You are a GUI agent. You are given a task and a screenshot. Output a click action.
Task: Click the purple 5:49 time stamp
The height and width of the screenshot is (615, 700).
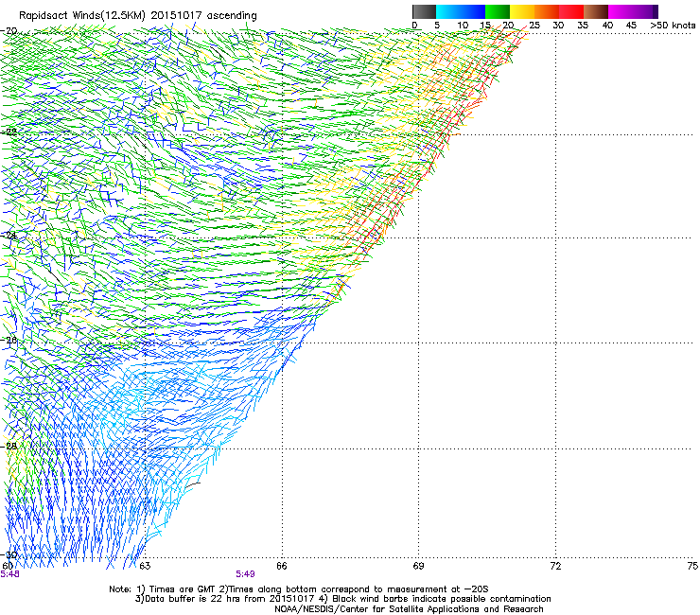coord(246,574)
